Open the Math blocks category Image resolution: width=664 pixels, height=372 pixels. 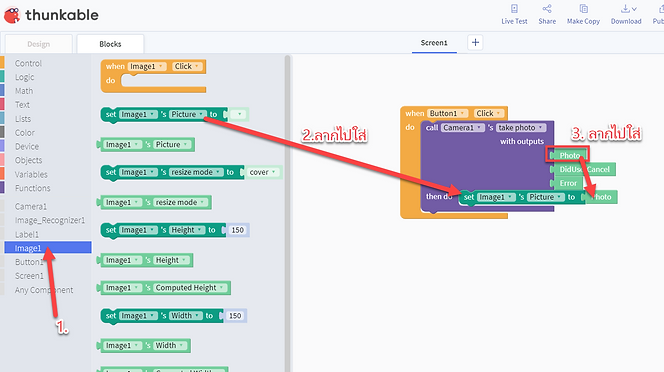(x=24, y=91)
